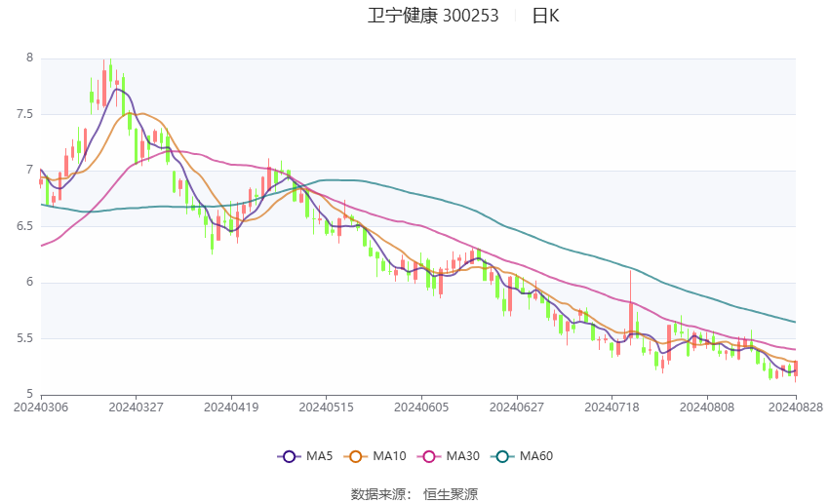Toggle the MA10 legend series

tap(375, 456)
